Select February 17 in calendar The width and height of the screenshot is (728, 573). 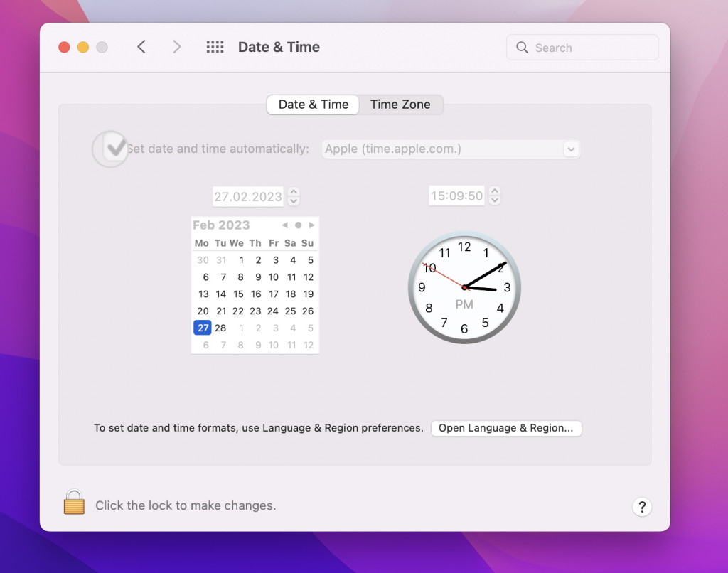(x=274, y=294)
